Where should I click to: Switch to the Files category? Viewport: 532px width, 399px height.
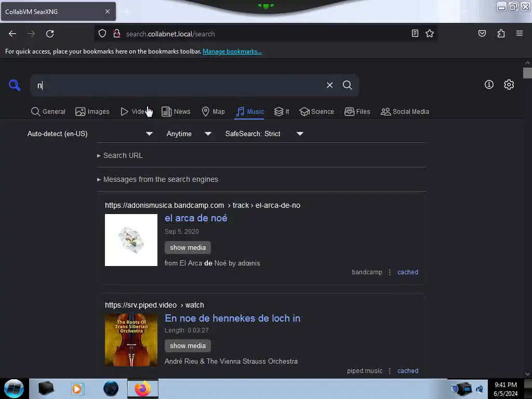click(x=357, y=112)
